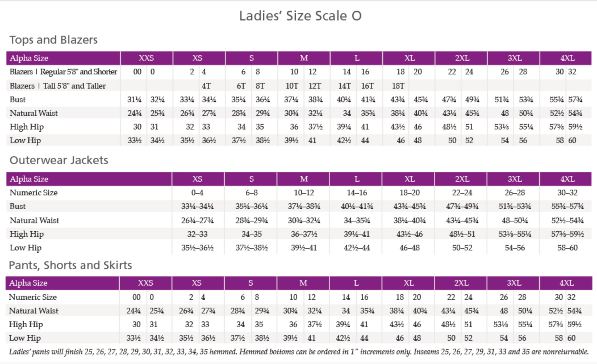
Task: Click the "Pants, Shorts and Skirts" heading
Action: point(70,265)
